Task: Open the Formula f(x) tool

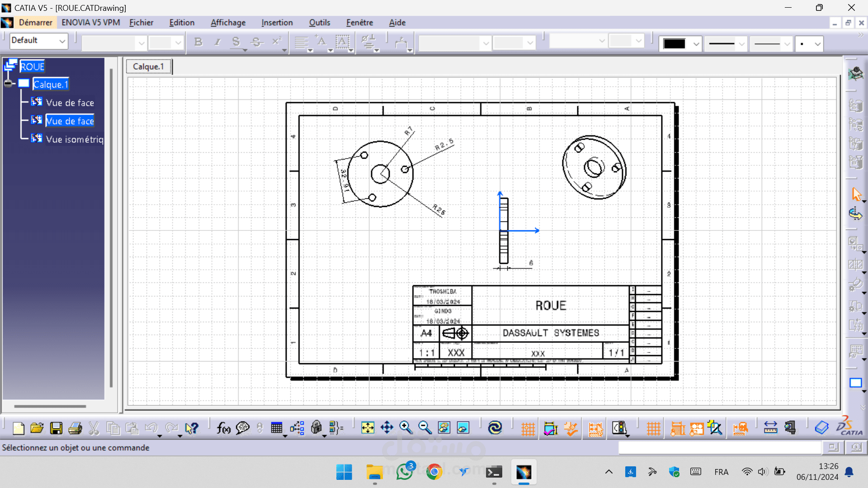Action: click(x=223, y=428)
